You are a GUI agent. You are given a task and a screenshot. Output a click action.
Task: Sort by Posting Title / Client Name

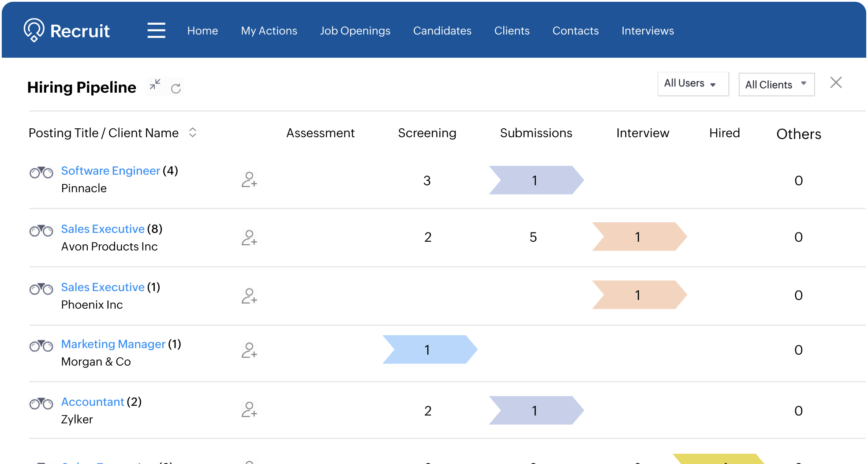pyautogui.click(x=192, y=132)
